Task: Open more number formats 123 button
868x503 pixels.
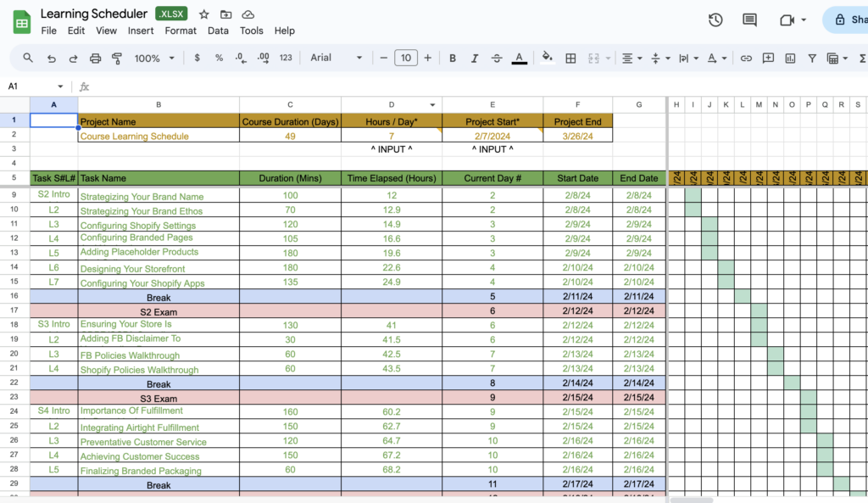Action: click(x=286, y=58)
